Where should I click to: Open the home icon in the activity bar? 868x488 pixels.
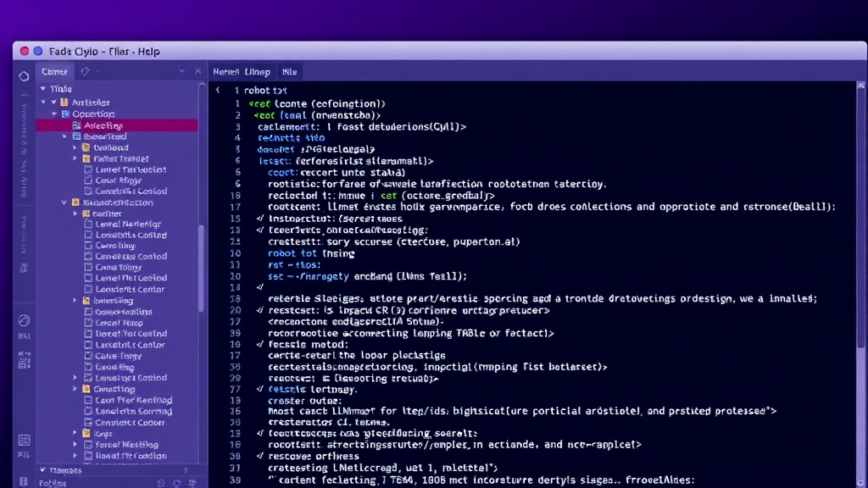click(24, 75)
